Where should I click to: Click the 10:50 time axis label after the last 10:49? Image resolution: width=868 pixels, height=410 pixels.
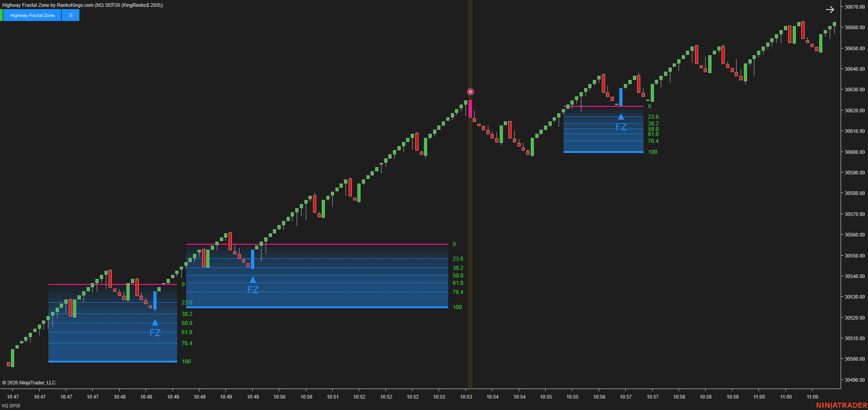pyautogui.click(x=279, y=397)
